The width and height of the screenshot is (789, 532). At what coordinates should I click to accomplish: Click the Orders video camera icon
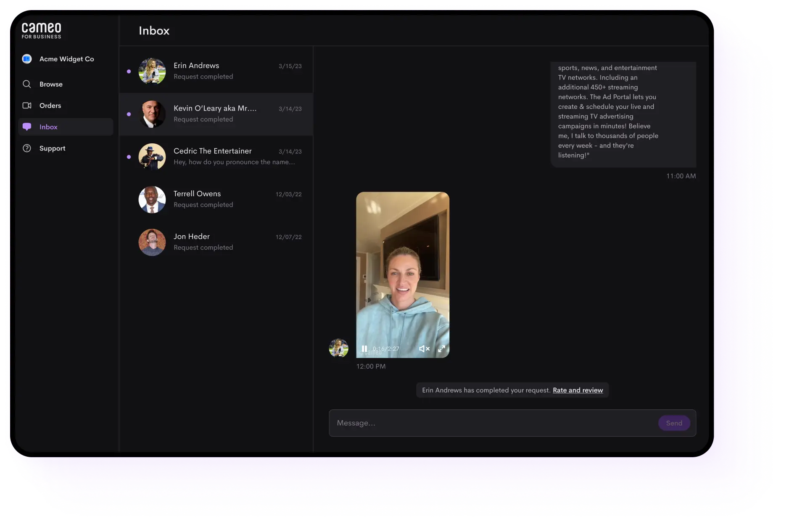[27, 105]
